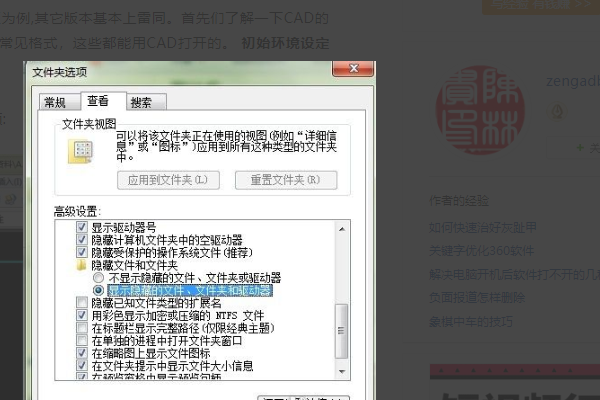Toggle 在文件夹提示中显示文件大小信息 checkbox
The image size is (600, 400).
tap(82, 366)
